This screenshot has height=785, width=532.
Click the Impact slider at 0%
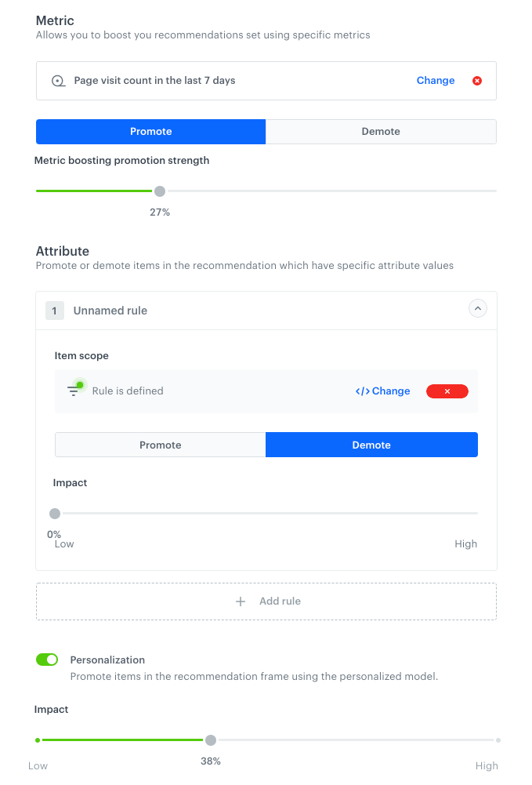point(55,513)
